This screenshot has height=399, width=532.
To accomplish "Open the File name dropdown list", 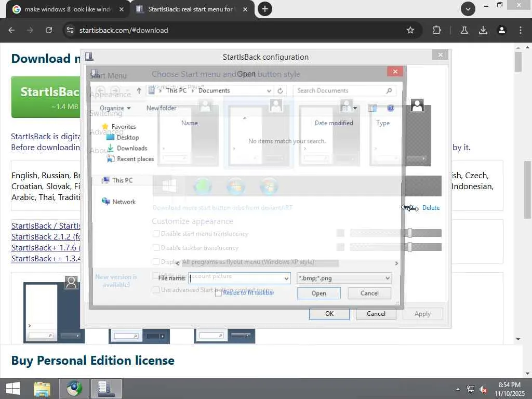I will pos(286,278).
